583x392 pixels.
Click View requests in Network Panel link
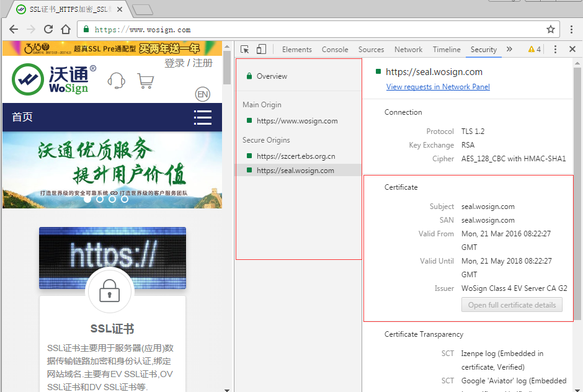438,87
